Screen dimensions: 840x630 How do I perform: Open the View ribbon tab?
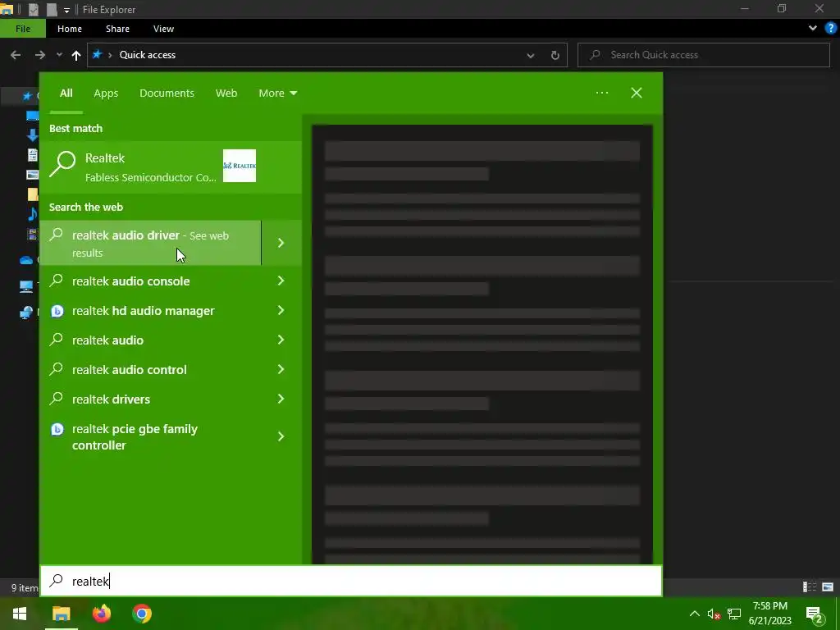point(163,29)
